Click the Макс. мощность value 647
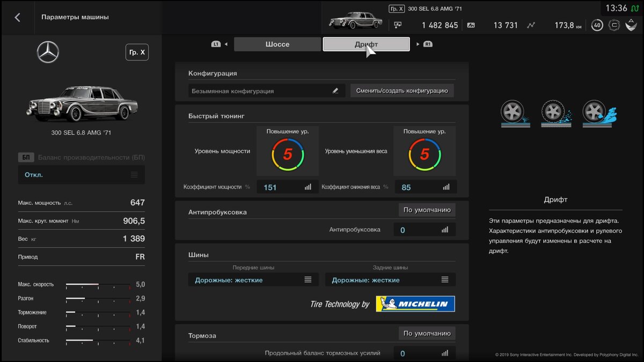 click(137, 203)
